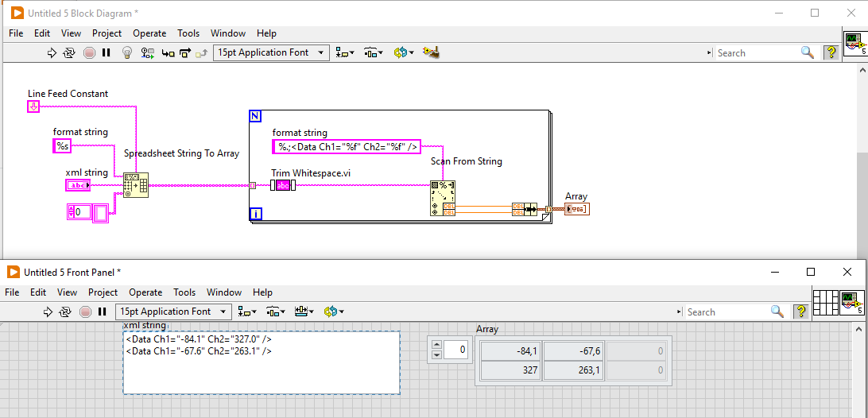Open Window menu in Block Diagram window
Screen dimensions: 868x418
tap(228, 33)
